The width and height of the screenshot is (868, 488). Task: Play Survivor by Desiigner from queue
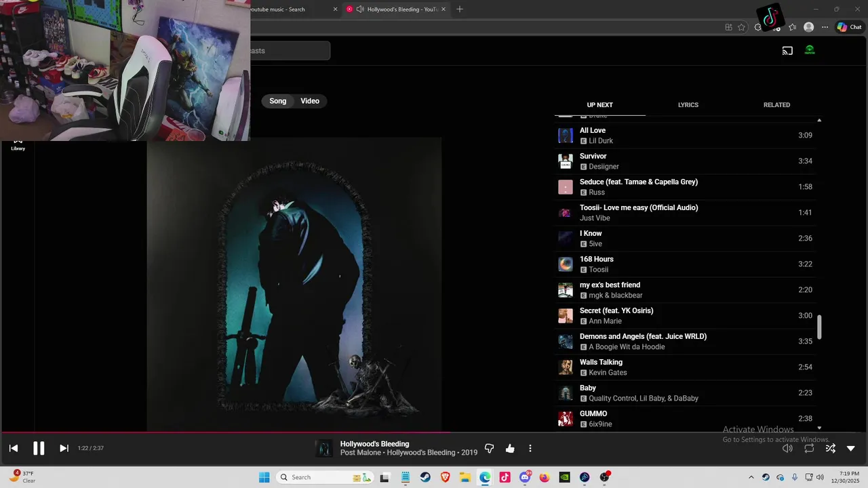(685, 161)
